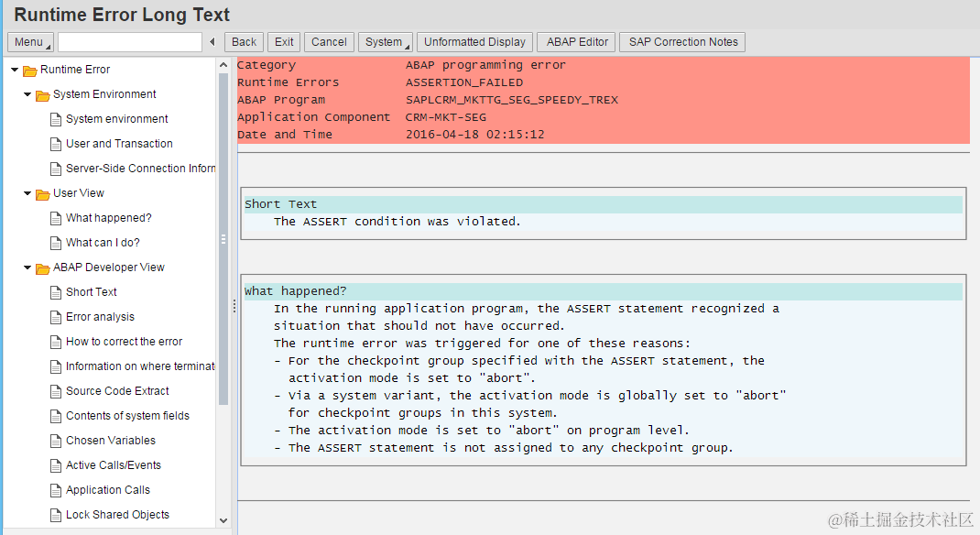Click the left arrow icon next to command field
The image size is (980, 535).
212,42
